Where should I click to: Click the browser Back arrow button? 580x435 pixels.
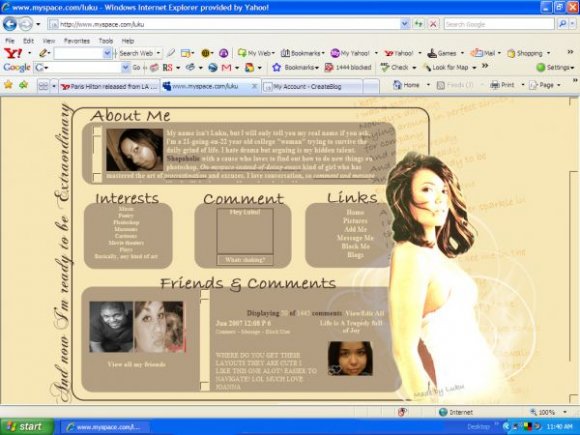tap(10, 24)
